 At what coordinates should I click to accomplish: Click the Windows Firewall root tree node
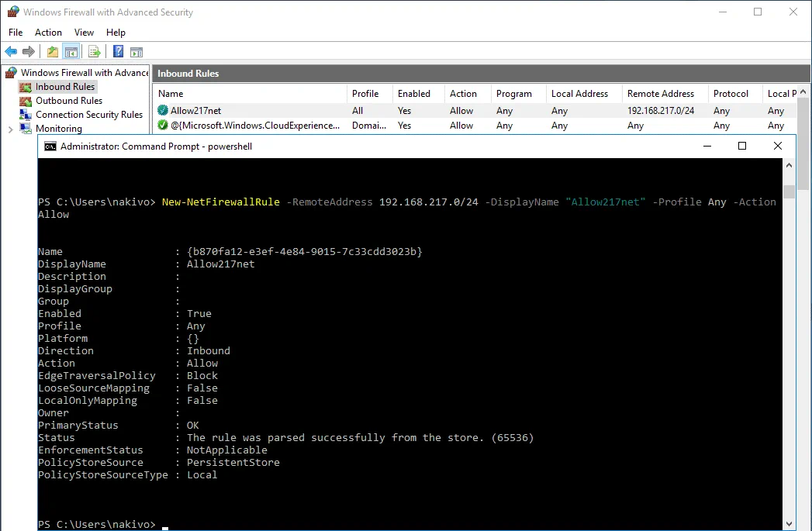pyautogui.click(x=84, y=73)
